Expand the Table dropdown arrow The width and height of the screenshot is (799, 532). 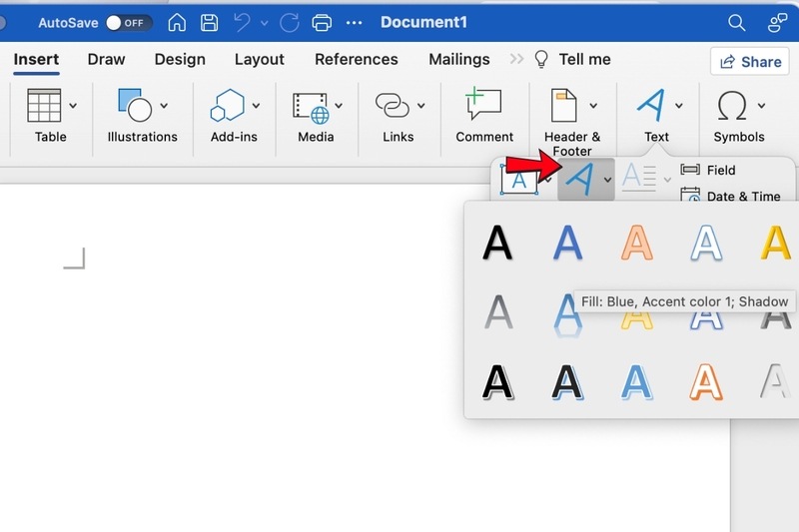pyautogui.click(x=73, y=106)
